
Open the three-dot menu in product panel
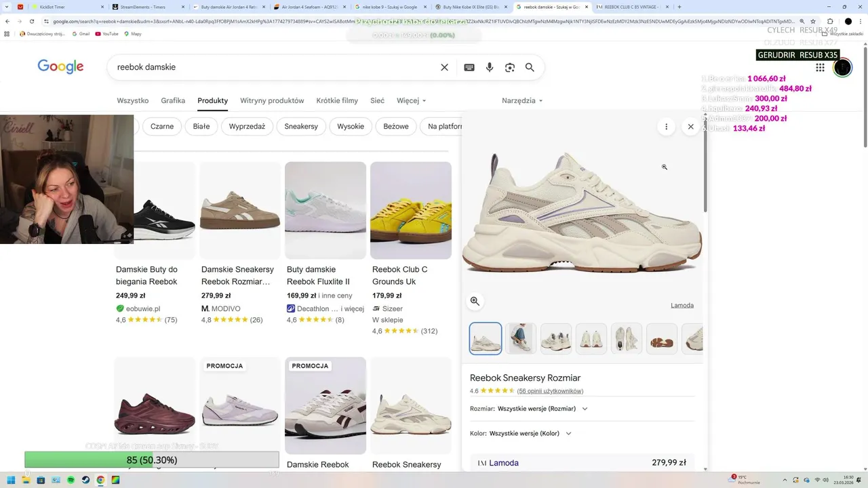pyautogui.click(x=666, y=126)
